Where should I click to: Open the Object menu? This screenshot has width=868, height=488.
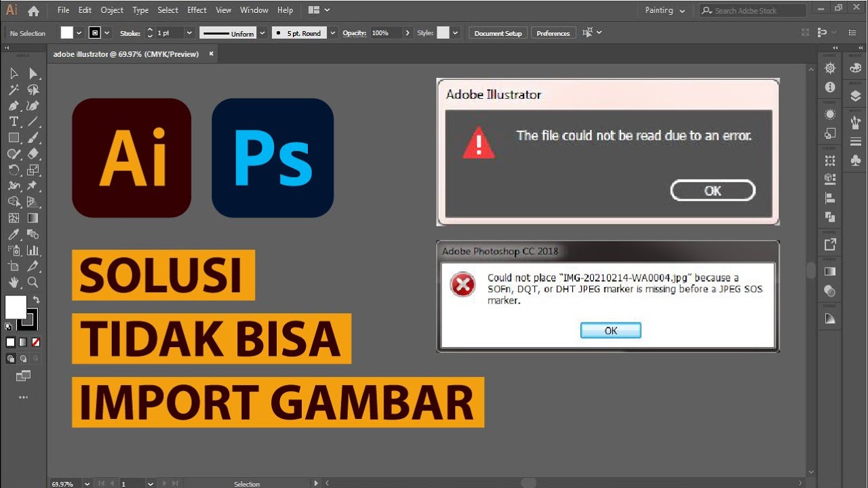[112, 10]
